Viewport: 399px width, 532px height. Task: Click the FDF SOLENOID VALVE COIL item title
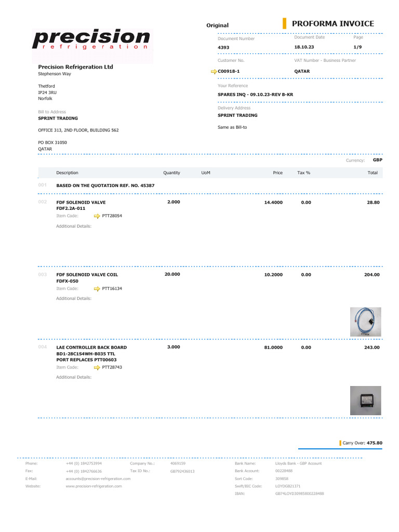(x=87, y=274)
